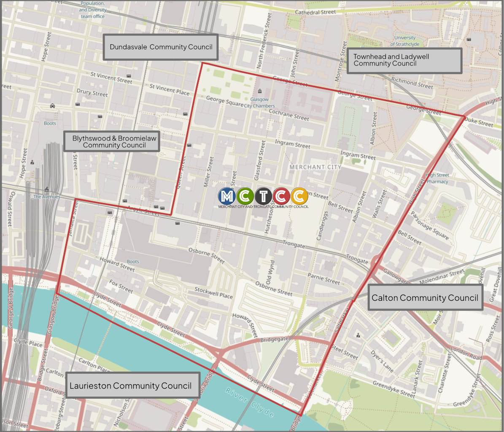
Task: Select the black T circle in the logo
Action: click(x=264, y=196)
